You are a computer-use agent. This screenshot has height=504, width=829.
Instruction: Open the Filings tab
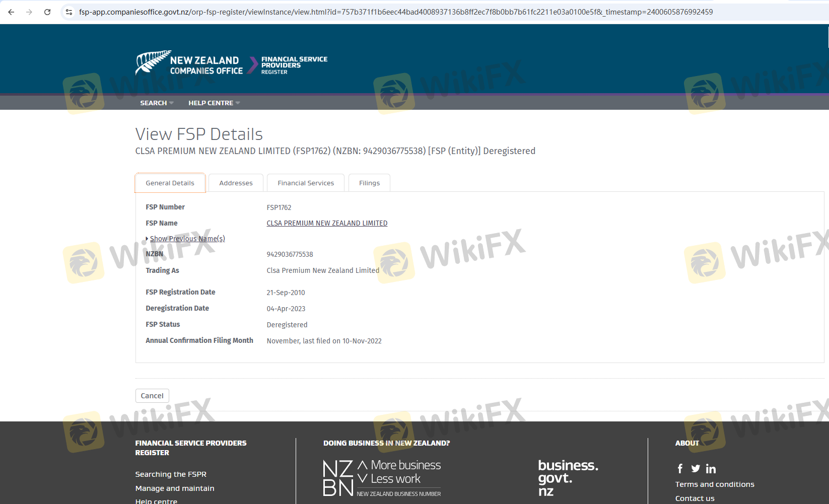[x=369, y=183]
